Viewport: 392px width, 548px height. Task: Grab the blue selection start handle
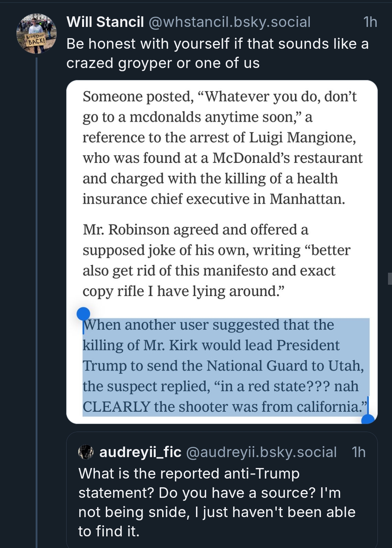pos(83,314)
